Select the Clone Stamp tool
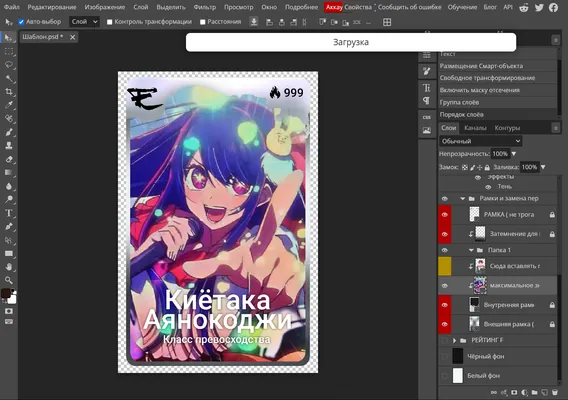This screenshot has width=568, height=400. coord(9,146)
